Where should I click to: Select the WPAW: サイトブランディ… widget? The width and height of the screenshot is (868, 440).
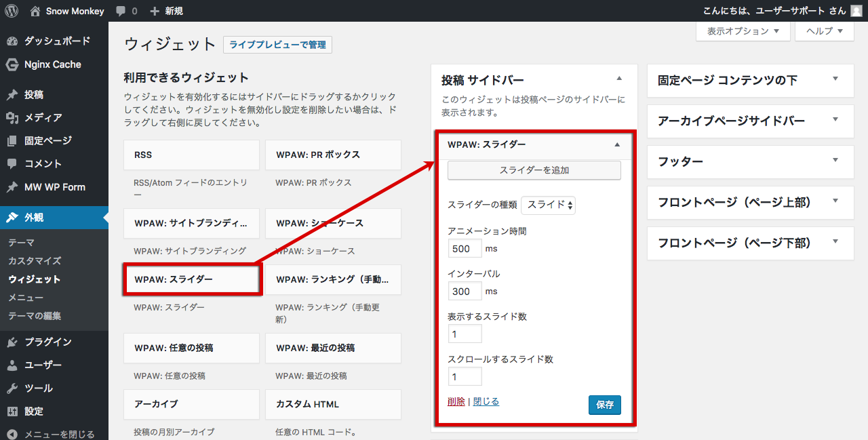tap(192, 223)
